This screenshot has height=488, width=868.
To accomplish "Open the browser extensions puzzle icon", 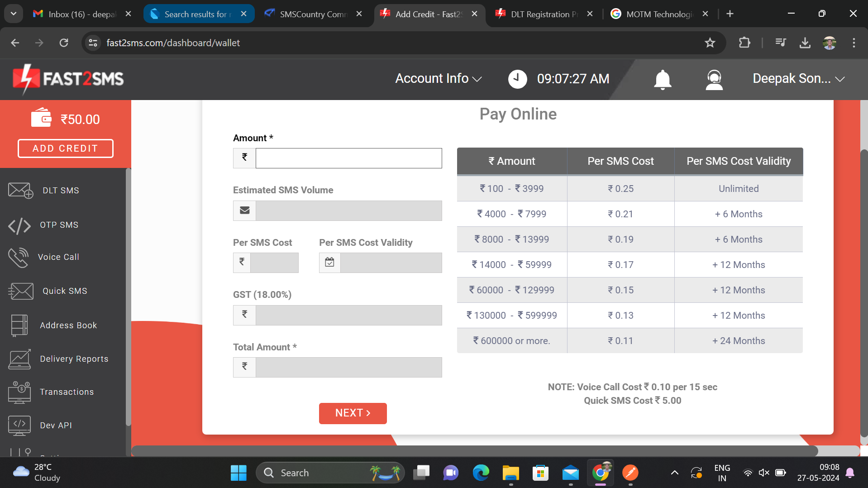I will tap(744, 43).
